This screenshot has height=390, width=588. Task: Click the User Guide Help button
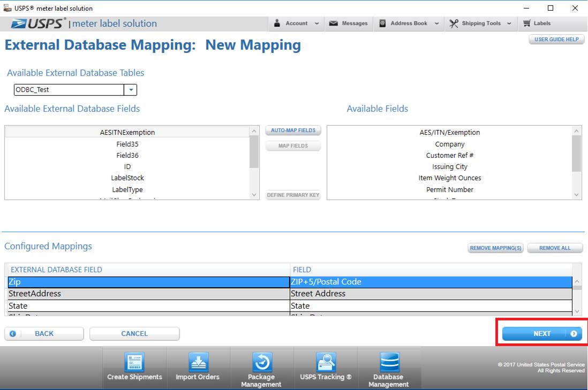pyautogui.click(x=556, y=40)
